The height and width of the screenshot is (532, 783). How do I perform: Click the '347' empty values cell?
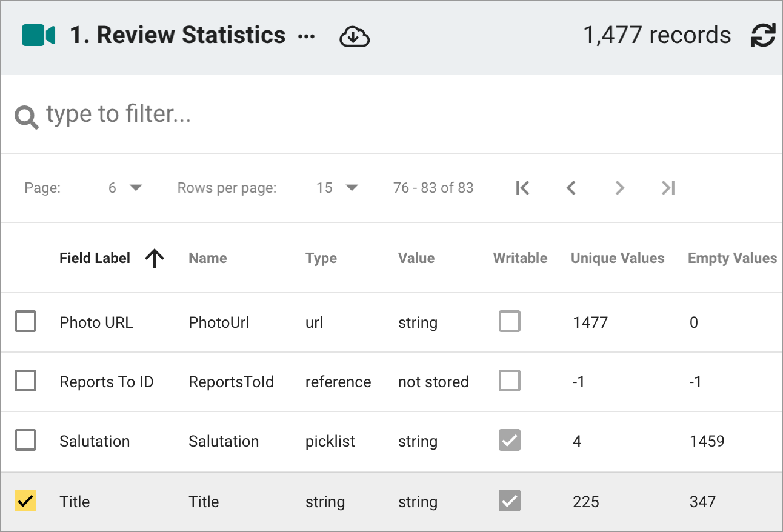coord(702,502)
